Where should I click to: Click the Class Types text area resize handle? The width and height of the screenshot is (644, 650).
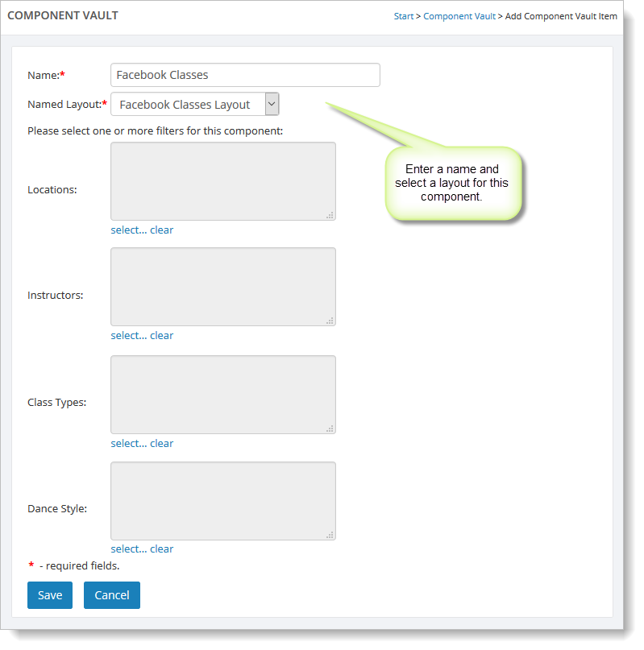click(330, 429)
